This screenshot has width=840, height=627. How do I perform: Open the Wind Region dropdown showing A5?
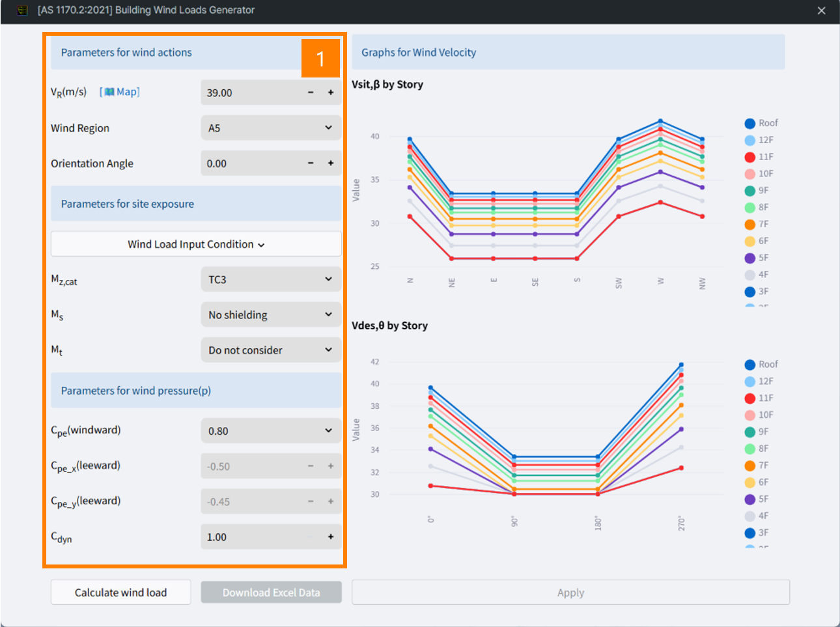point(271,128)
